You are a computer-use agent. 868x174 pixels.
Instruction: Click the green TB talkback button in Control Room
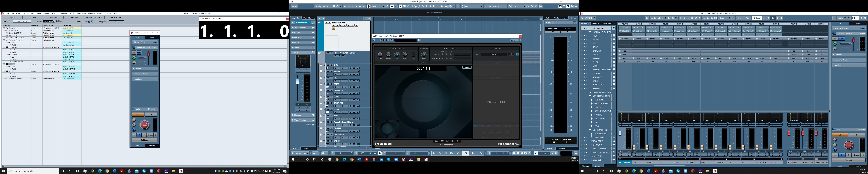point(134,58)
